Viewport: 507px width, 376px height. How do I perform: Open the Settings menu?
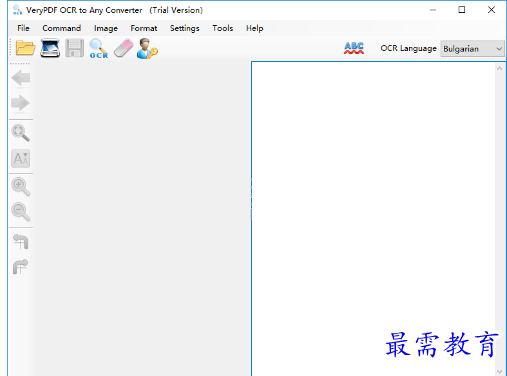point(185,28)
